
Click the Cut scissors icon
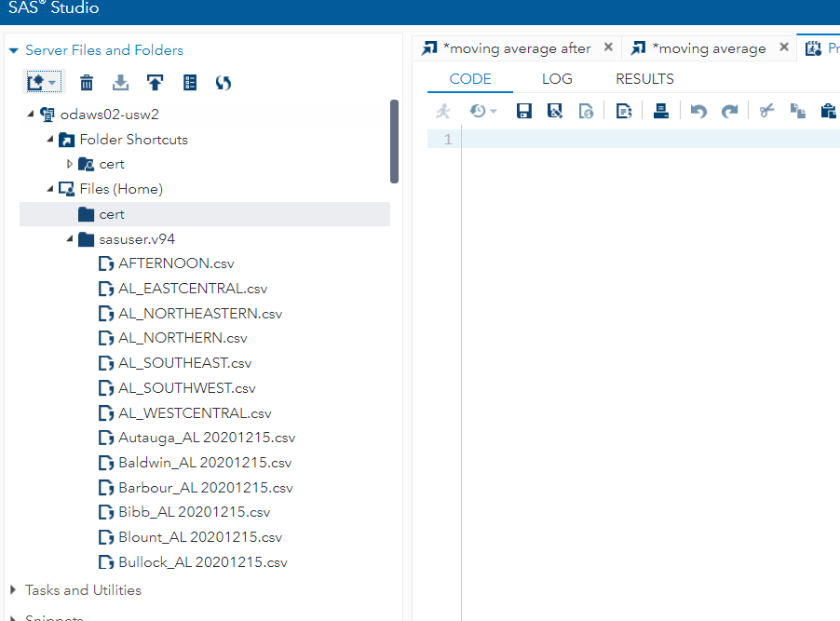tap(766, 111)
